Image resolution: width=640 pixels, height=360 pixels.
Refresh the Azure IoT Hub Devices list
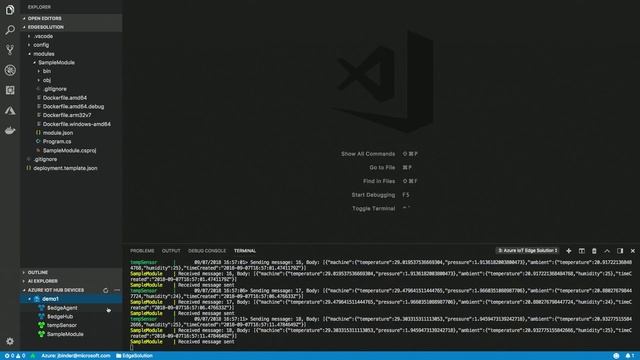(x=106, y=290)
